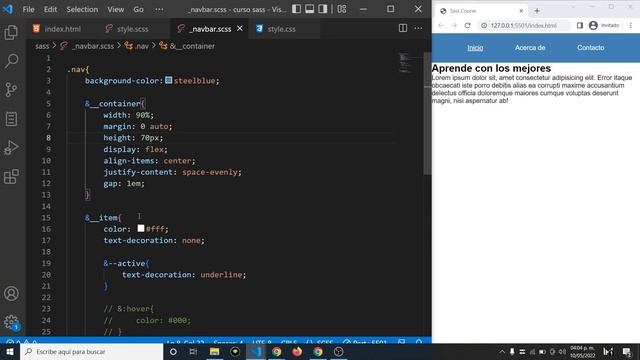Go forward in Chrome browser
The height and width of the screenshot is (360, 640).
click(454, 25)
